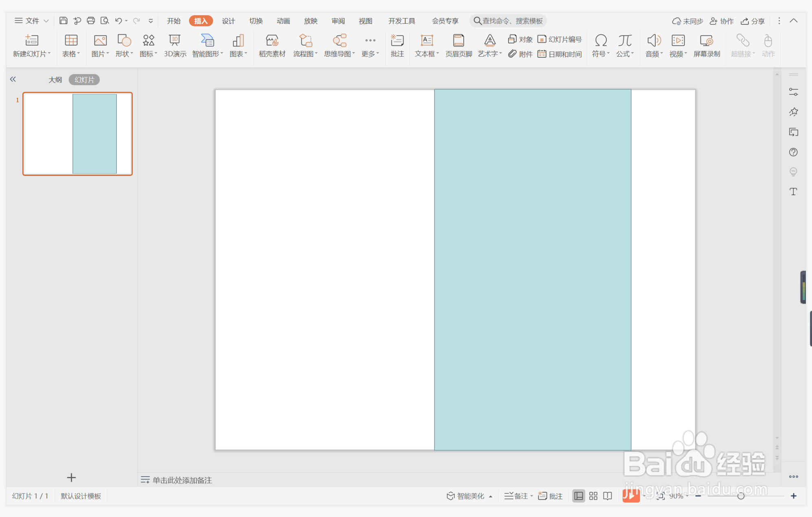Open the 文件 menu dropdown
This screenshot has height=517, width=812.
(x=32, y=21)
